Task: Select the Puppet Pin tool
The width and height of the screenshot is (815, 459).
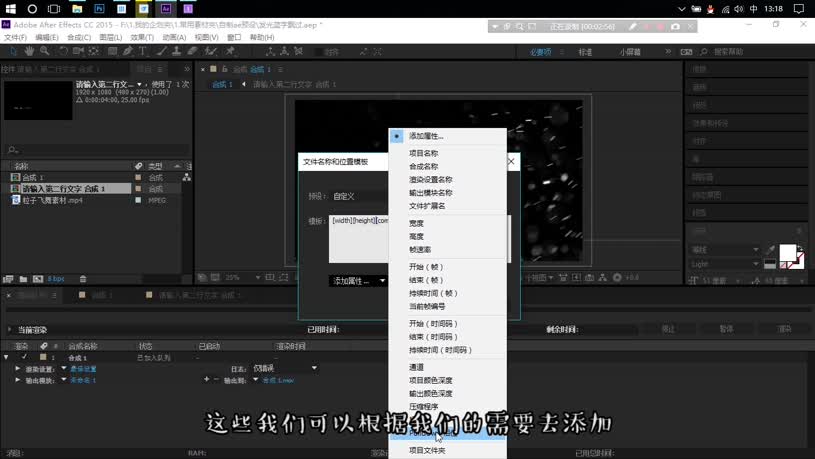Action: 230,51
